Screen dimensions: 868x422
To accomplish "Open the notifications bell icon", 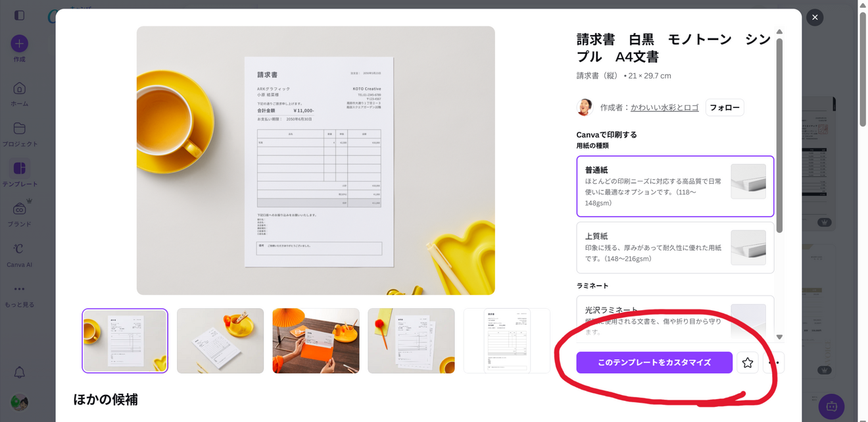I will 18,372.
